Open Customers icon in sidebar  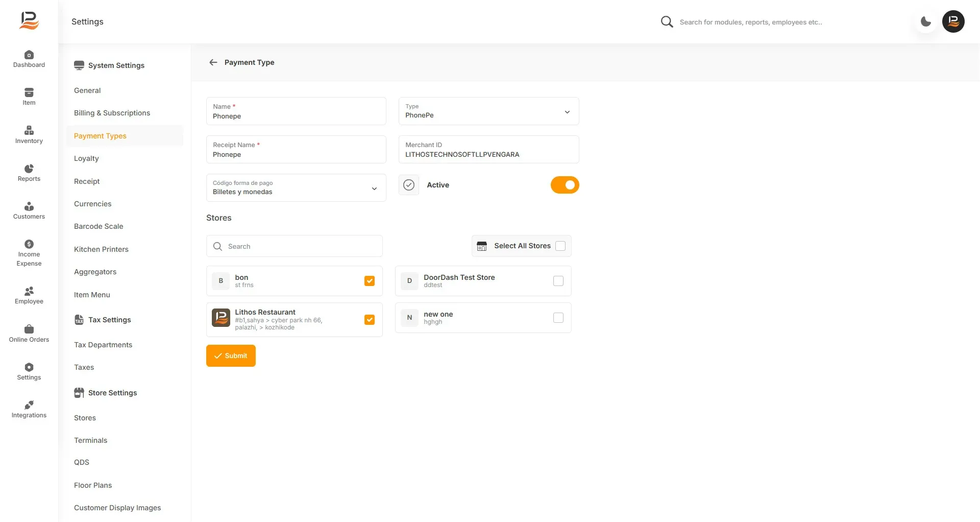pyautogui.click(x=29, y=206)
